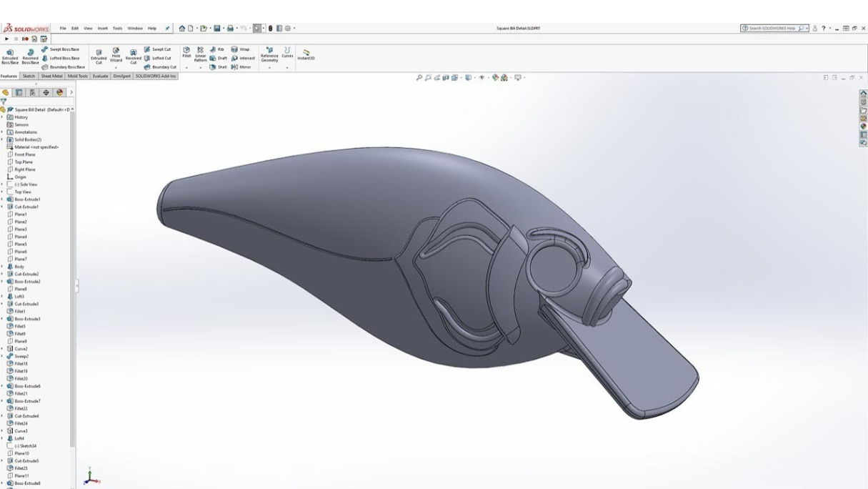Image resolution: width=868 pixels, height=489 pixels.
Task: Pin the menu bar with the pushpin
Action: 167,29
